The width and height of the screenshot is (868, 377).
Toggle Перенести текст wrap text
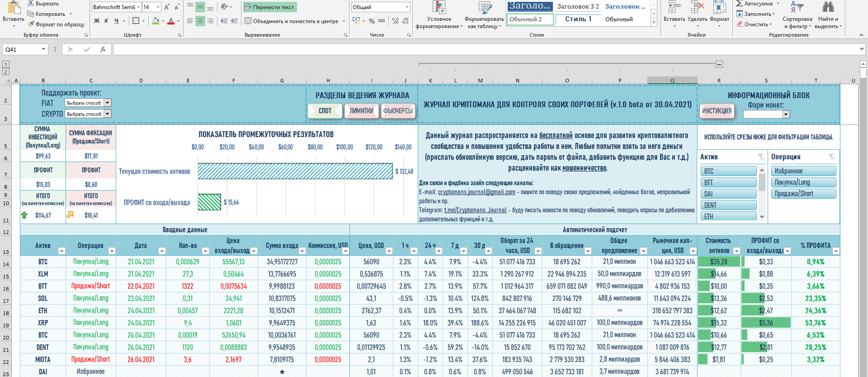click(270, 7)
